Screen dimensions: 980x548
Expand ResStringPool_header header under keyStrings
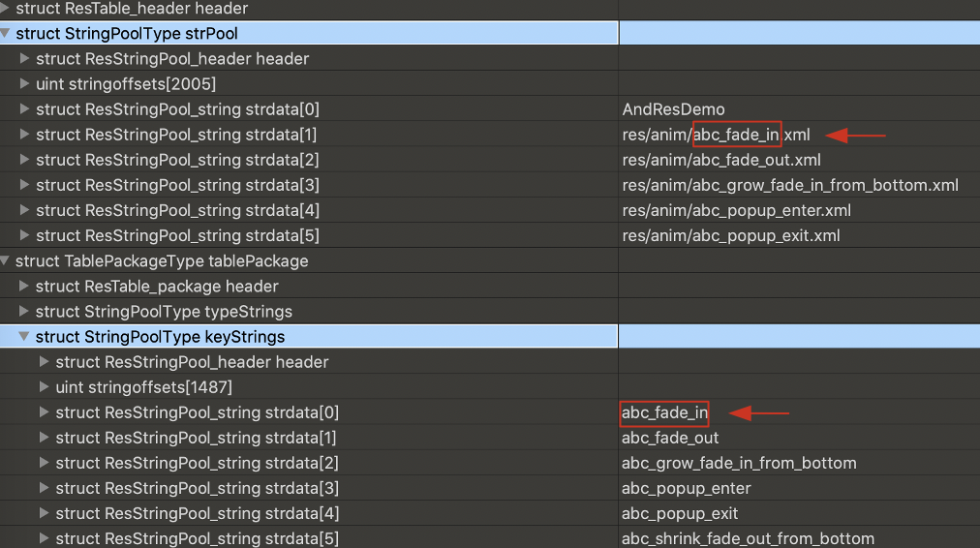pos(45,362)
